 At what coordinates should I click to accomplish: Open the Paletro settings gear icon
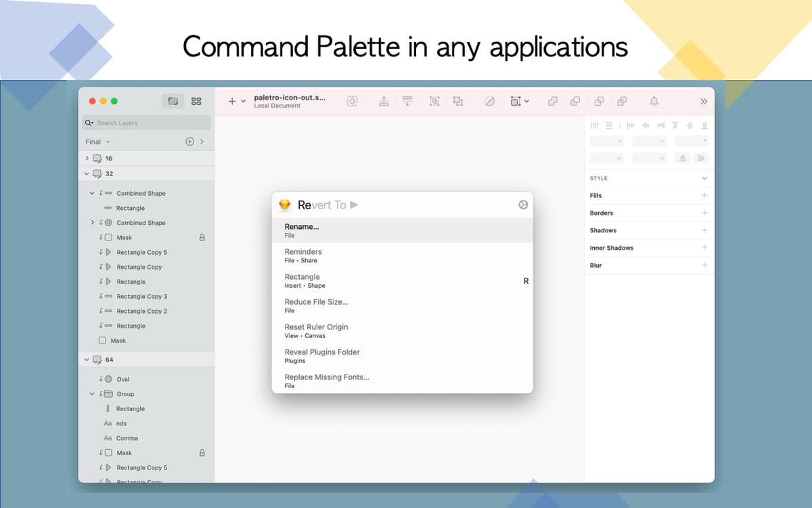coord(523,204)
